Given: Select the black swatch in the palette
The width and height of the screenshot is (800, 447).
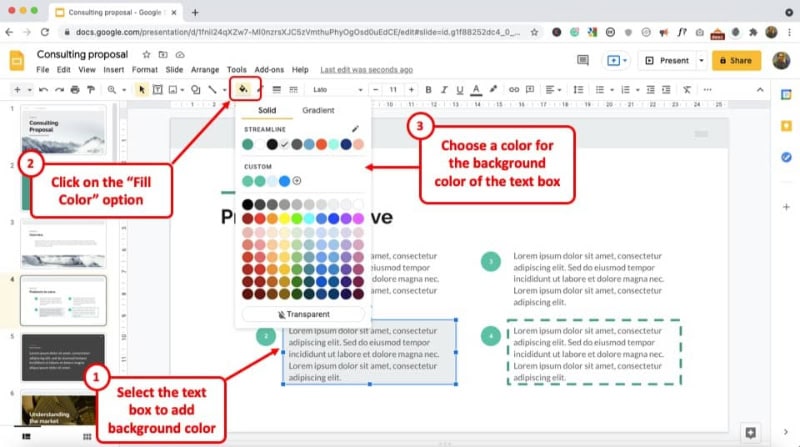Looking at the screenshot, I should [247, 205].
